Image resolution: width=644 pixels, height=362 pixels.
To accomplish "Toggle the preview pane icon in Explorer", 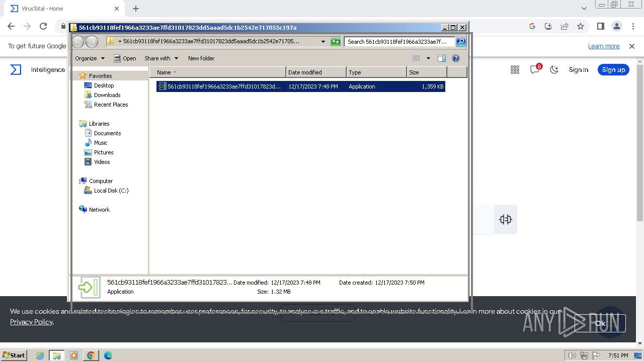I will (442, 58).
